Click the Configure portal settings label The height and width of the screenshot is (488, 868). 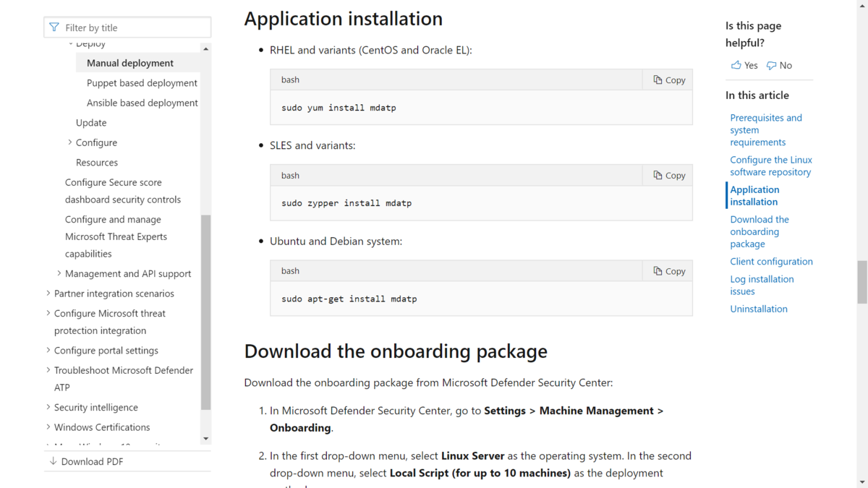pyautogui.click(x=106, y=350)
